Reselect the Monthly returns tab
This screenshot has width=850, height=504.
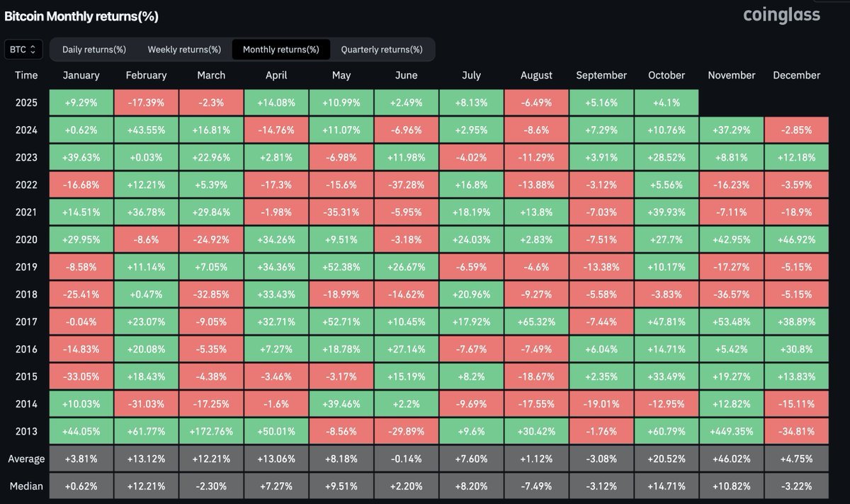(x=280, y=50)
